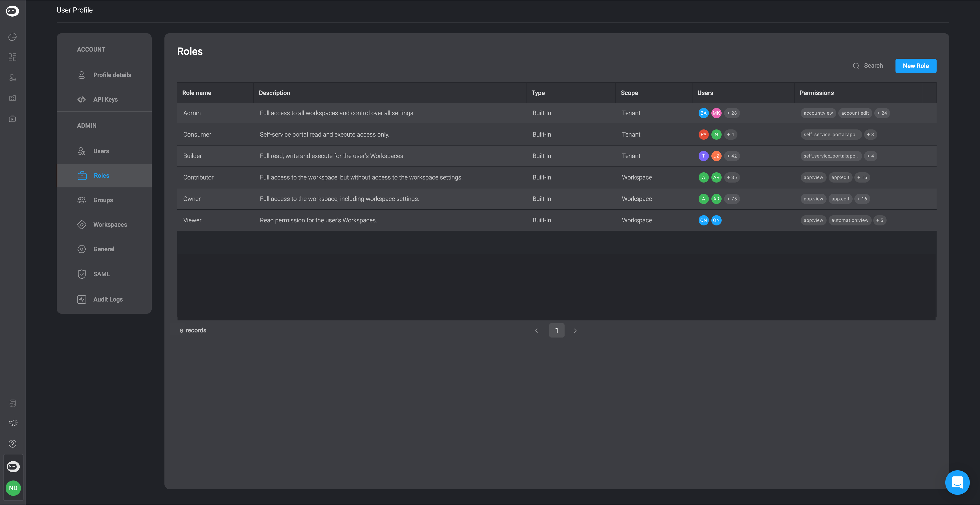Click the search magnifier icon

pos(856,66)
